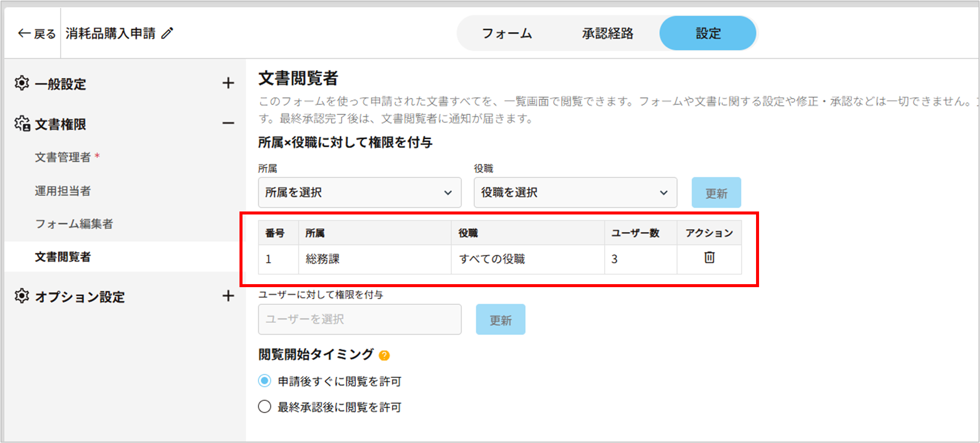Open 文書管理者 in the sidebar
Image resolution: width=980 pixels, height=443 pixels.
[x=63, y=157]
